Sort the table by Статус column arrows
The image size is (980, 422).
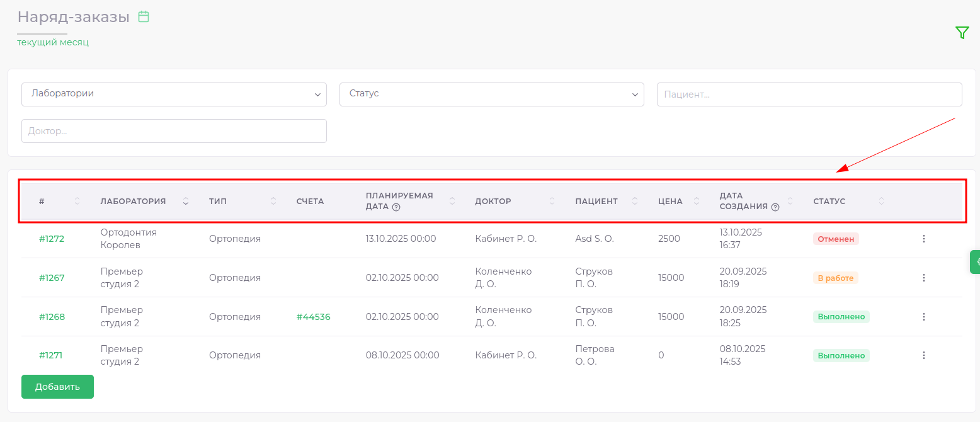coord(881,202)
